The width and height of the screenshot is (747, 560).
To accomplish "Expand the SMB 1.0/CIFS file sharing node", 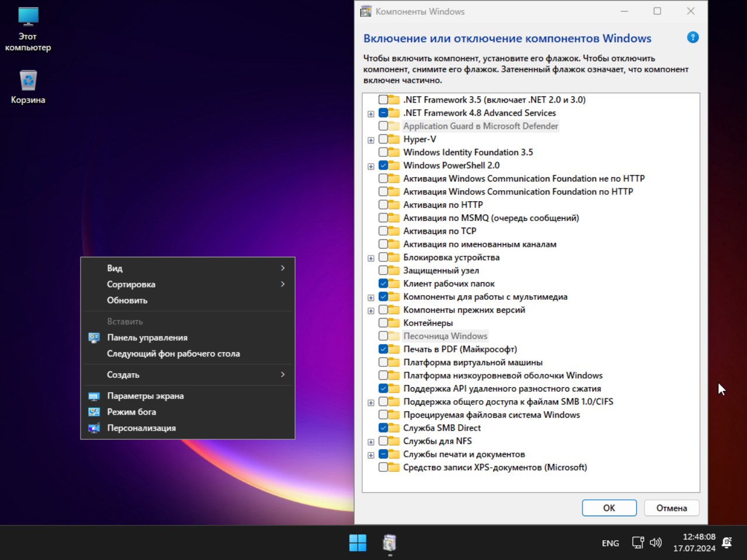I will click(x=371, y=402).
